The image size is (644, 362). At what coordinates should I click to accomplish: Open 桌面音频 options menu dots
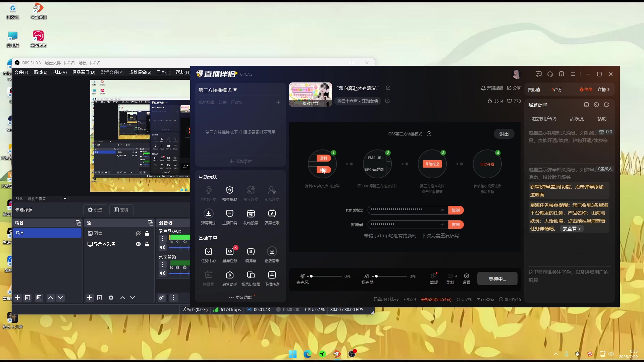163,264
